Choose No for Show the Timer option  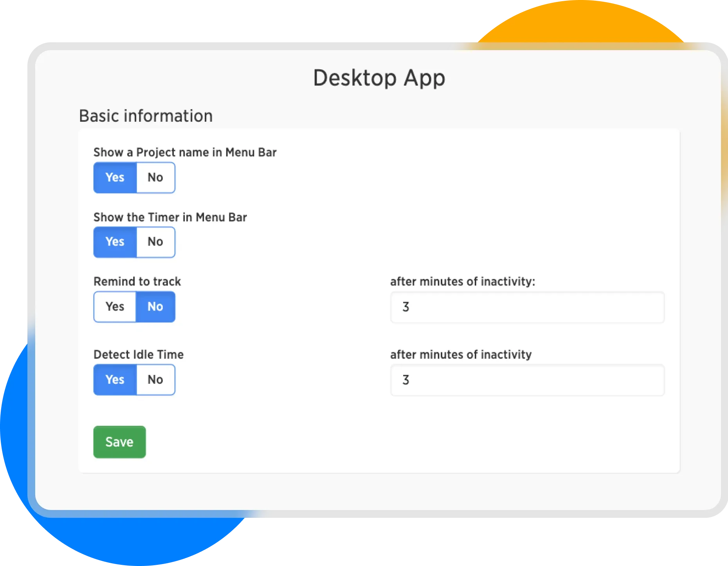tap(155, 242)
